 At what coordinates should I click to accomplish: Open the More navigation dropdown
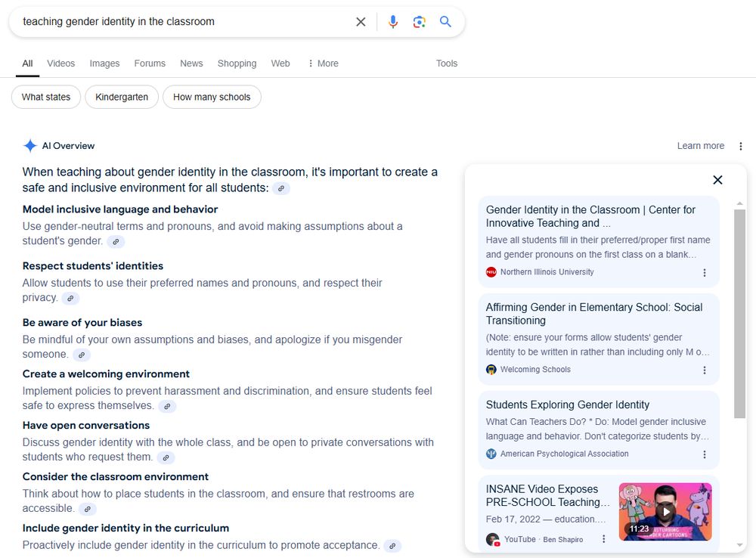pyautogui.click(x=323, y=64)
